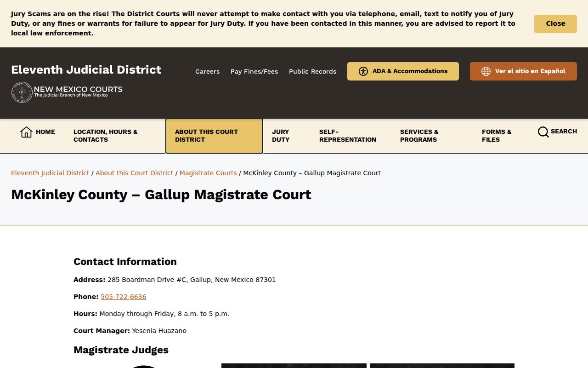Screen dimensions: 588x368
Task: Open the Careers link
Action: pos(207,71)
